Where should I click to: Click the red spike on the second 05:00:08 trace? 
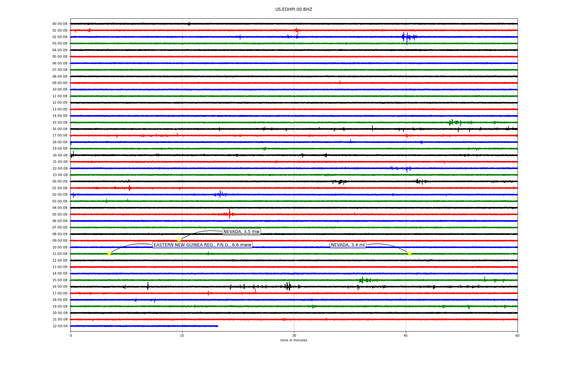click(229, 214)
